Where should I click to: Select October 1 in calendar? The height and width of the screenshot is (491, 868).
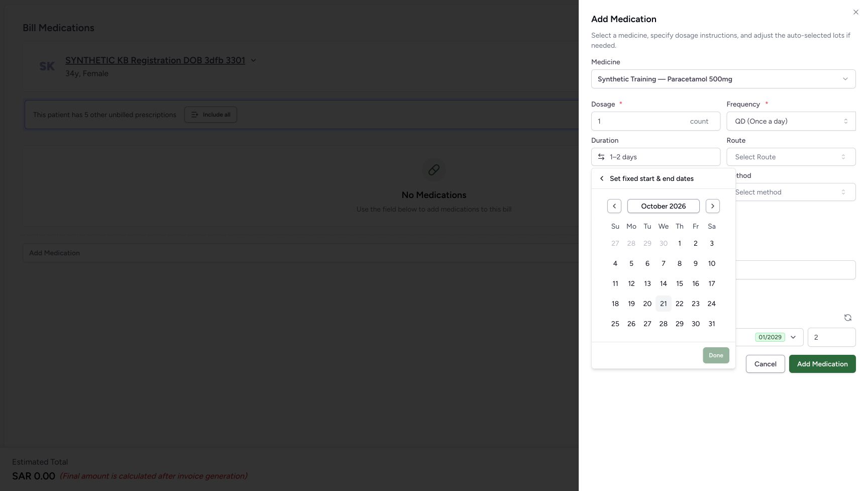tap(679, 243)
